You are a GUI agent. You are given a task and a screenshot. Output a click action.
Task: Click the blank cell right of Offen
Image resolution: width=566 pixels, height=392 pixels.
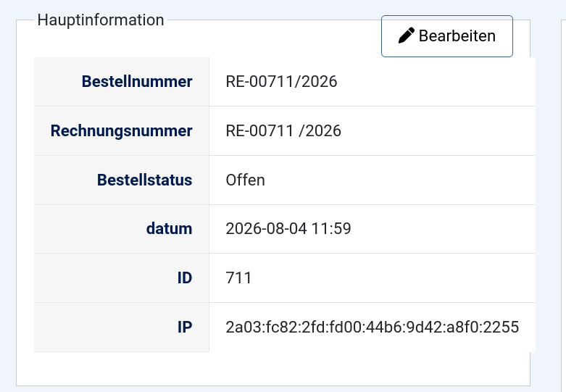click(x=400, y=180)
